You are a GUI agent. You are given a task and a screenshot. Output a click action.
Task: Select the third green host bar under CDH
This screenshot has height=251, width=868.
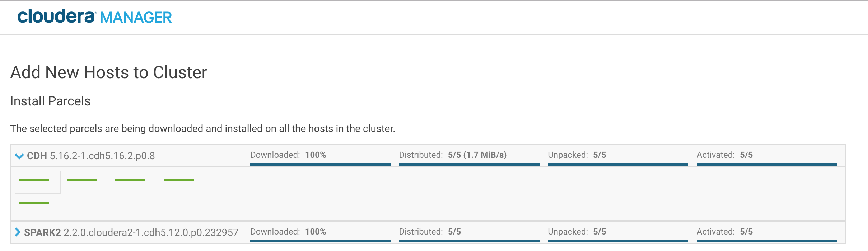131,180
